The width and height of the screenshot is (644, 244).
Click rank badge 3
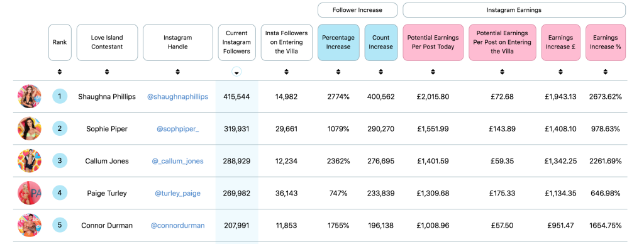click(x=60, y=160)
